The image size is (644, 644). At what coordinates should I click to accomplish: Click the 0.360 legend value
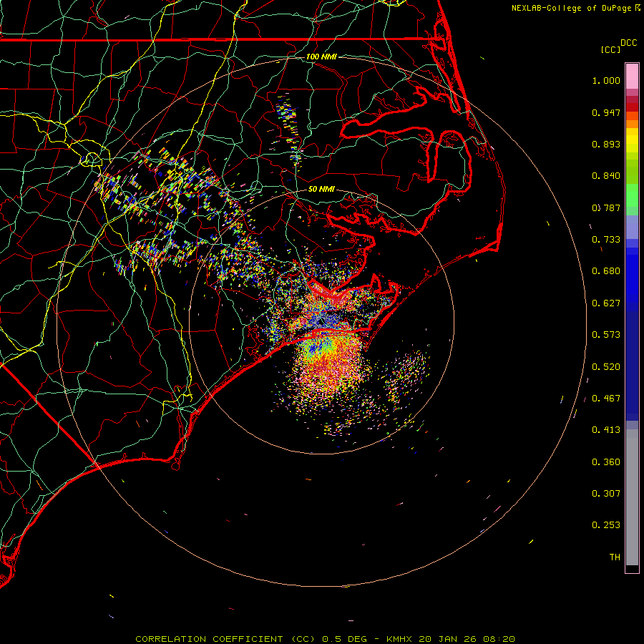tap(606, 462)
